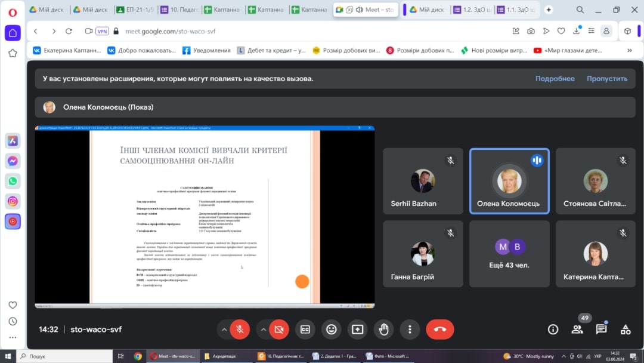Open a new browser tab
Image resolution: width=644 pixels, height=363 pixels.
pos(549,10)
